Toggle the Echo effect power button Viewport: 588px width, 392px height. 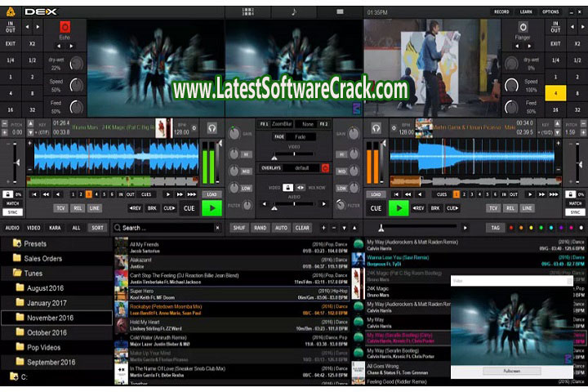(x=65, y=27)
